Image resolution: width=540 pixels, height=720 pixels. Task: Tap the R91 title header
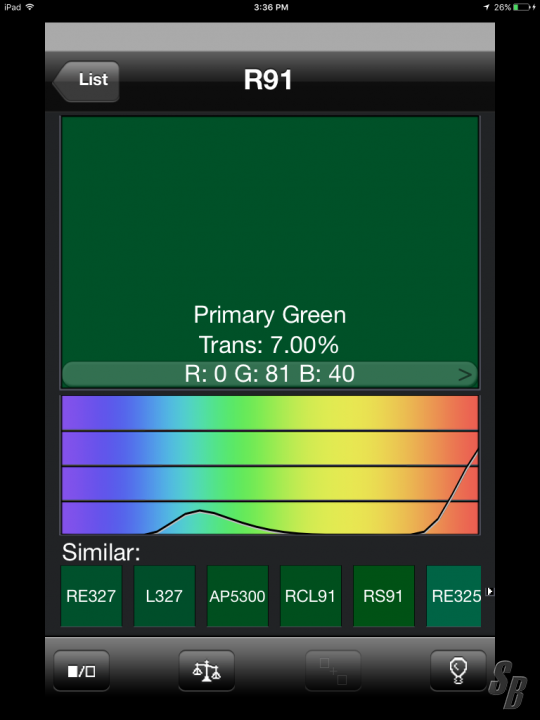point(268,80)
